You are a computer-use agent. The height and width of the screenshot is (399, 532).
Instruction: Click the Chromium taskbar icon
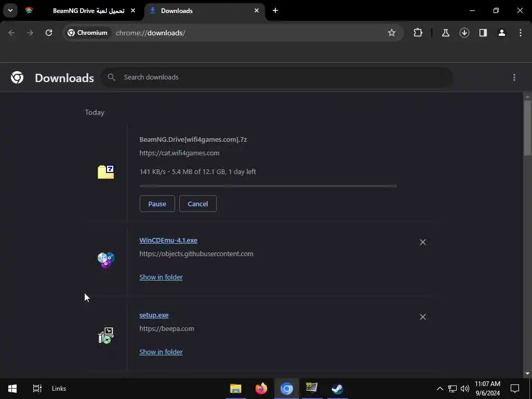coord(287,389)
